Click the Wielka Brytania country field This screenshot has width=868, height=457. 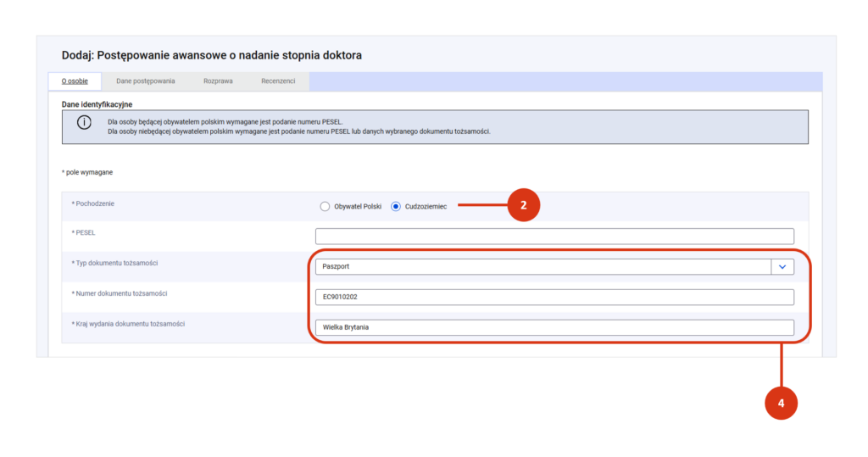[x=554, y=327]
